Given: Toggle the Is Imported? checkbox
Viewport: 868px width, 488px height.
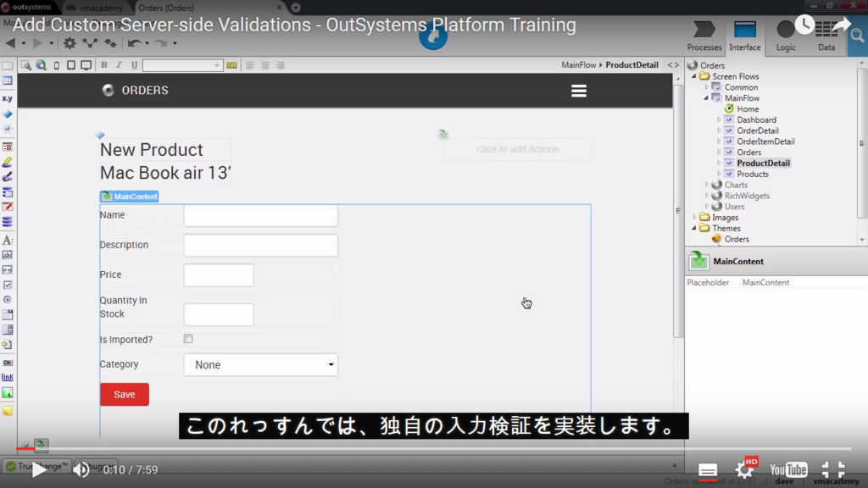Looking at the screenshot, I should coord(188,339).
